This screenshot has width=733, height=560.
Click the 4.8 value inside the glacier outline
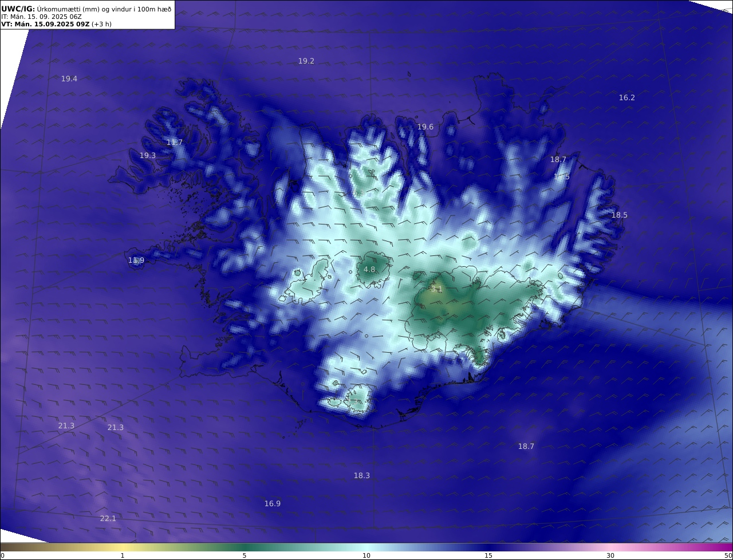coord(370,270)
